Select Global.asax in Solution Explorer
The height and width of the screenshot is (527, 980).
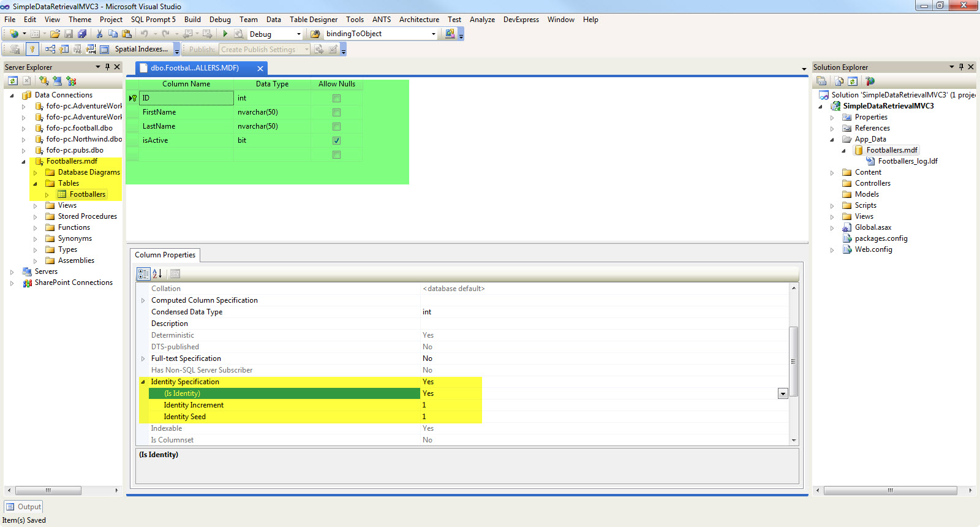click(x=873, y=227)
